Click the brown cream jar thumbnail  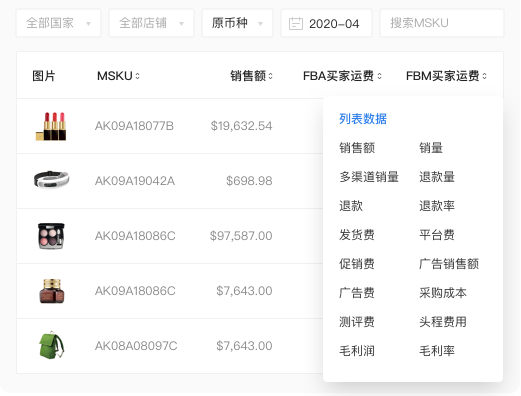pos(52,291)
